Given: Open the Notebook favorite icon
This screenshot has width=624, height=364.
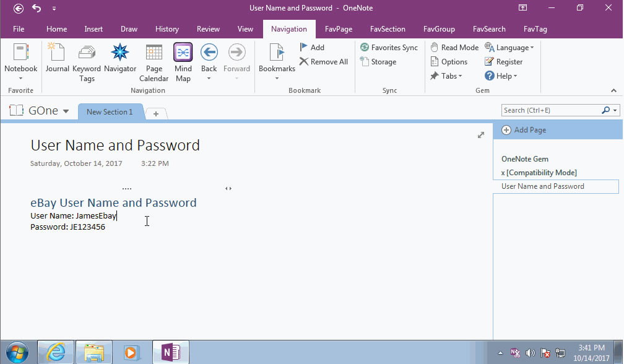Looking at the screenshot, I should (x=20, y=60).
